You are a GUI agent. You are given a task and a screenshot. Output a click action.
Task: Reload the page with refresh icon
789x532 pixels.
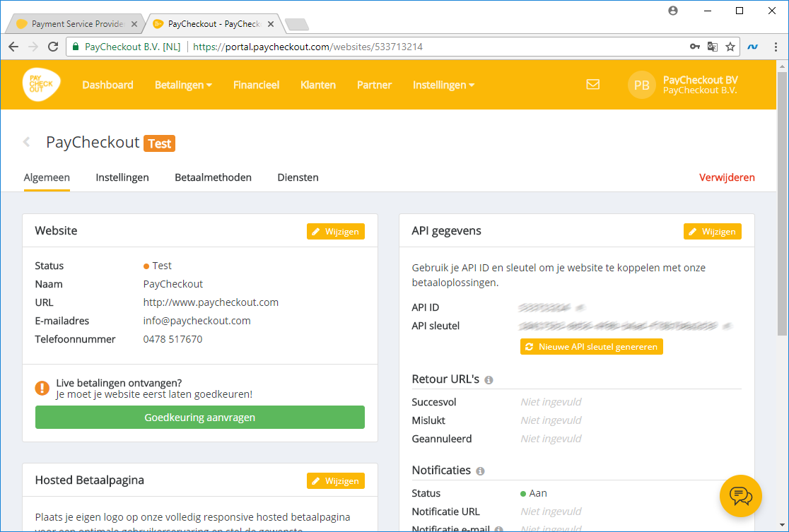(53, 47)
